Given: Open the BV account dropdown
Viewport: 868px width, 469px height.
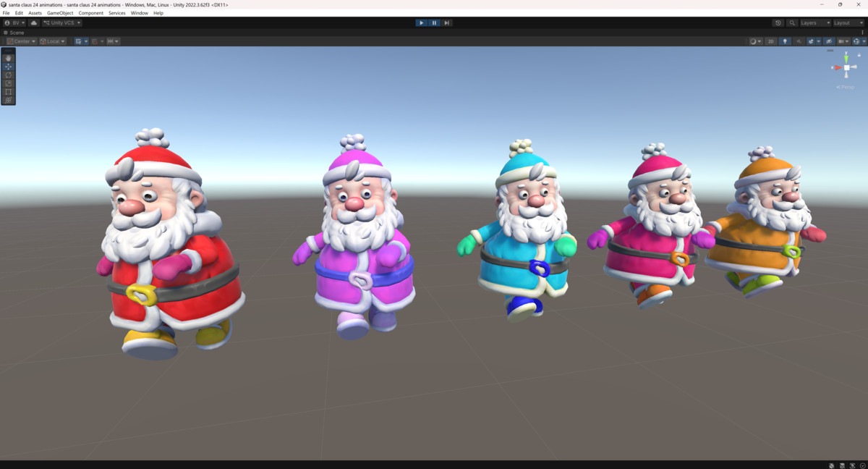Looking at the screenshot, I should pyautogui.click(x=14, y=23).
